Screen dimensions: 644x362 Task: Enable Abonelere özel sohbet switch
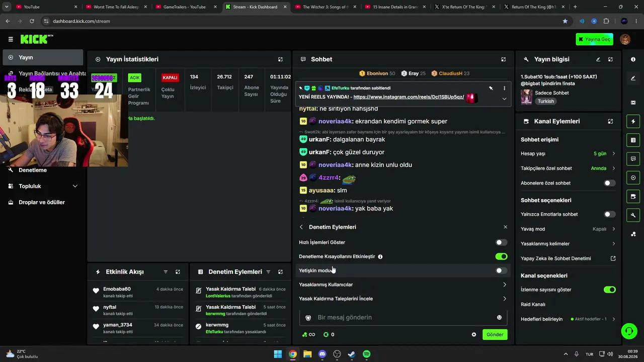609,183
